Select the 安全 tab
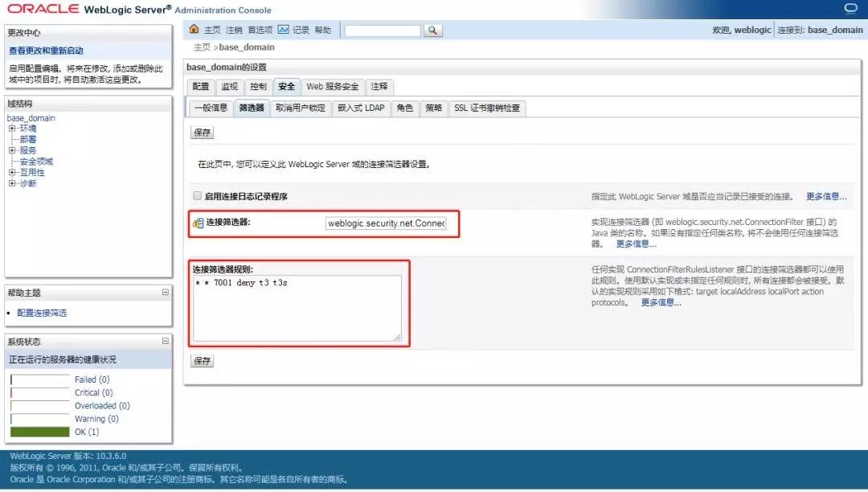The height and width of the screenshot is (492, 868). click(286, 86)
